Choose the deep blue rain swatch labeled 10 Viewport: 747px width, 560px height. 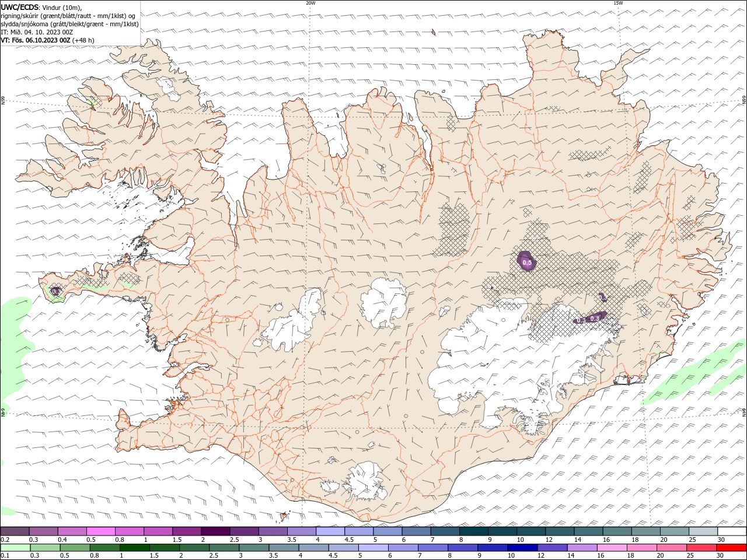point(522,548)
